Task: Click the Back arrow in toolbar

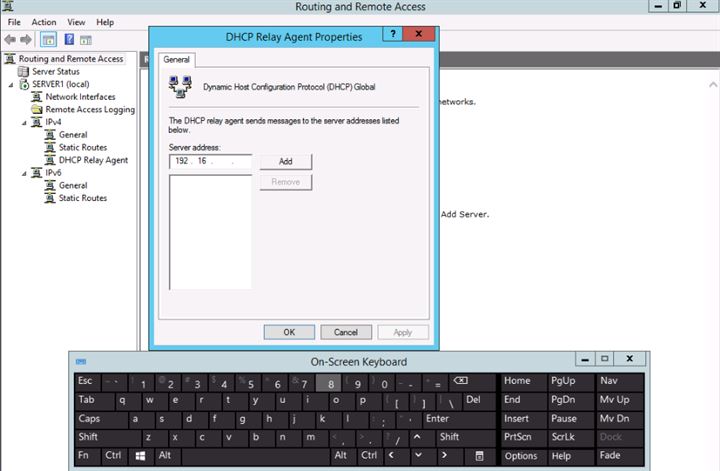Action: [x=11, y=40]
